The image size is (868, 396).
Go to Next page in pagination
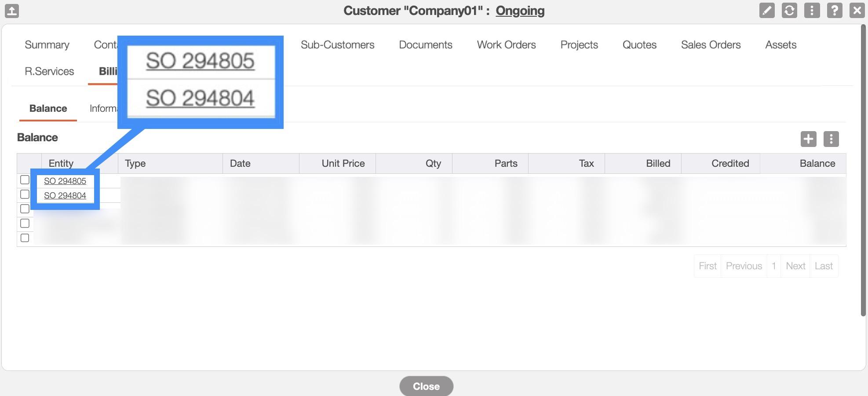(x=795, y=266)
